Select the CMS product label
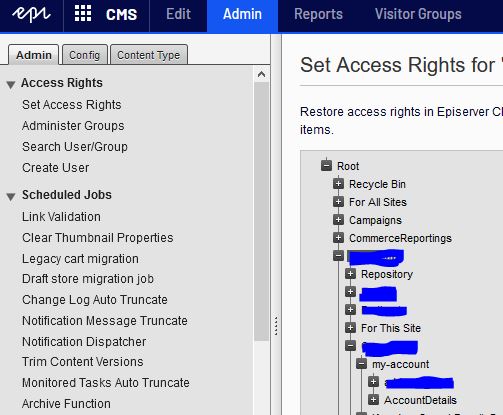The image size is (503, 415). click(121, 14)
